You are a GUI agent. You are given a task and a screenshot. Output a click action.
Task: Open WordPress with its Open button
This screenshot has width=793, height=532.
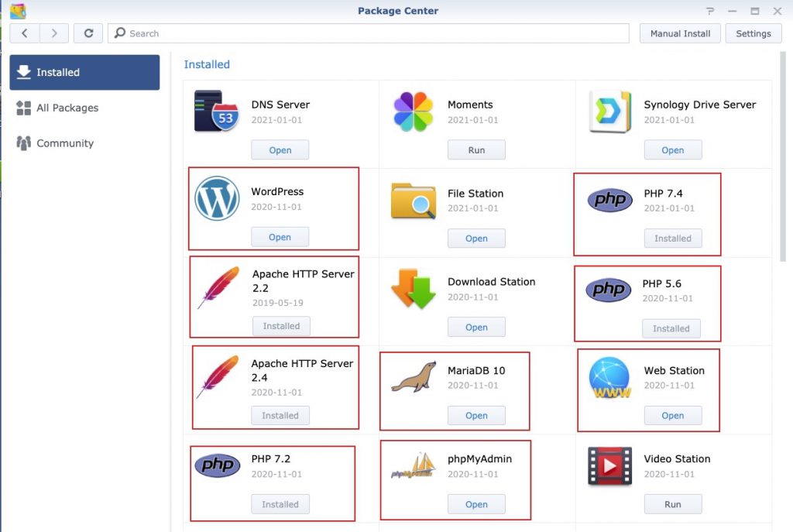coord(280,237)
